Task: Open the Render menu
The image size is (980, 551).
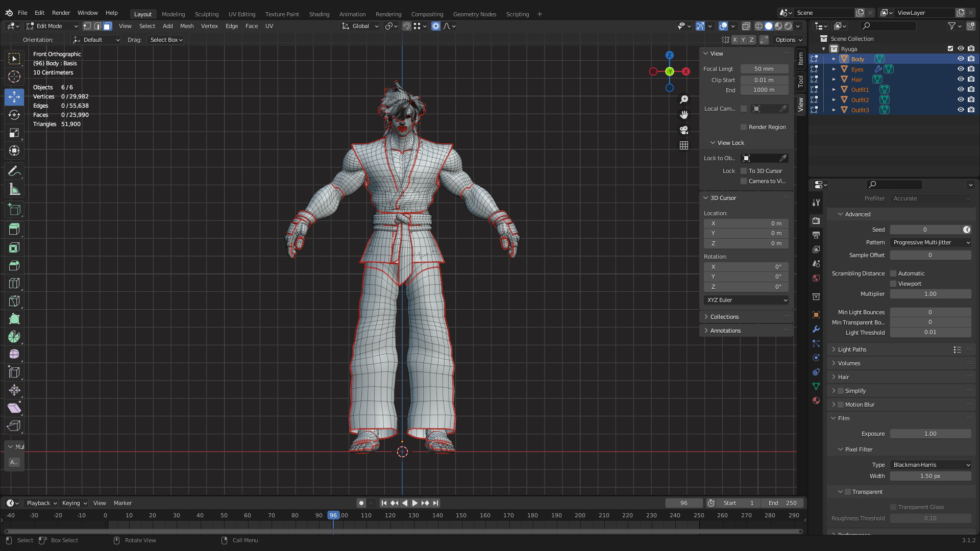Action: (x=61, y=13)
